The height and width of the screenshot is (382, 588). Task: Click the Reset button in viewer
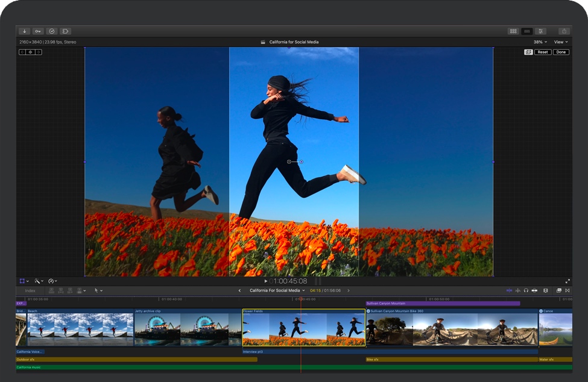point(543,52)
